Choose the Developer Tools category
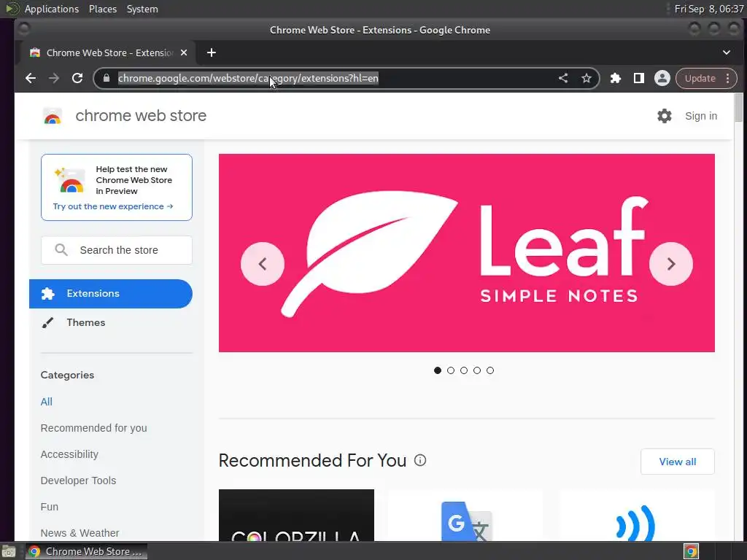Viewport: 747px width, 560px height. [x=78, y=480]
